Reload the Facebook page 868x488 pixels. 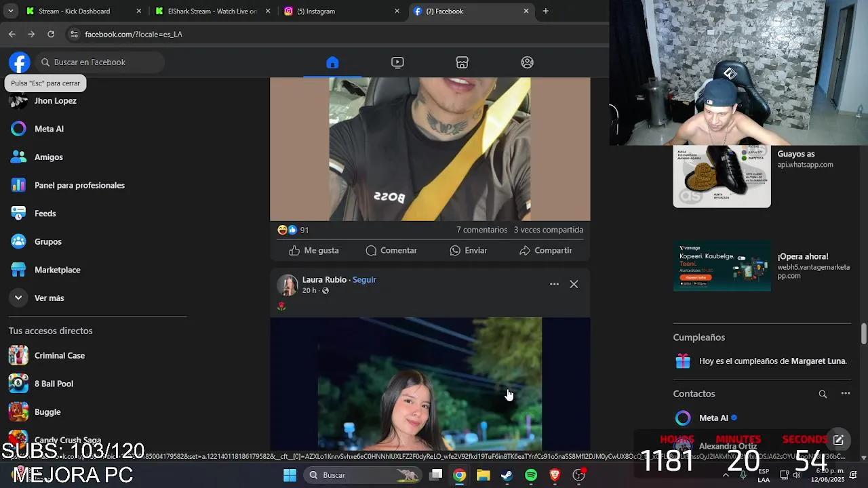point(51,34)
